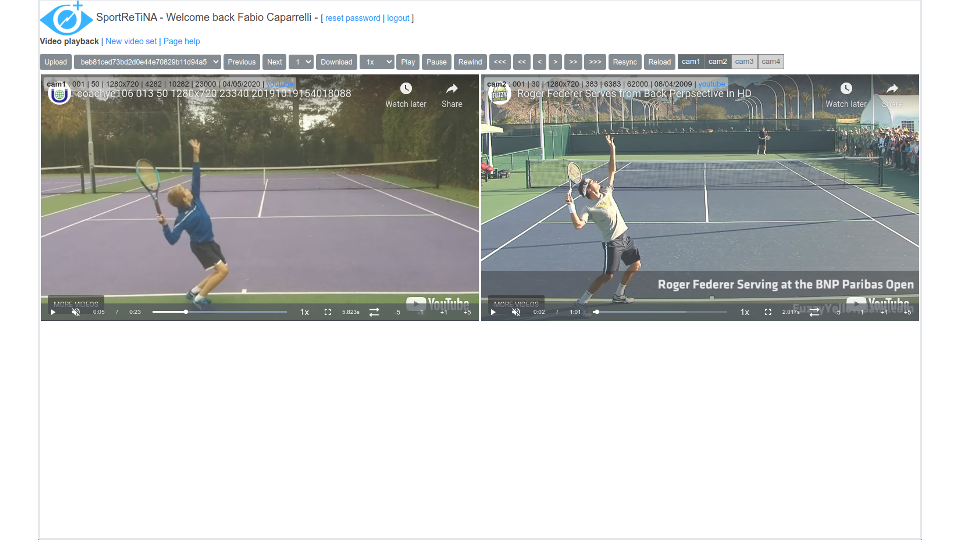Step forward with the >>> button

point(595,62)
